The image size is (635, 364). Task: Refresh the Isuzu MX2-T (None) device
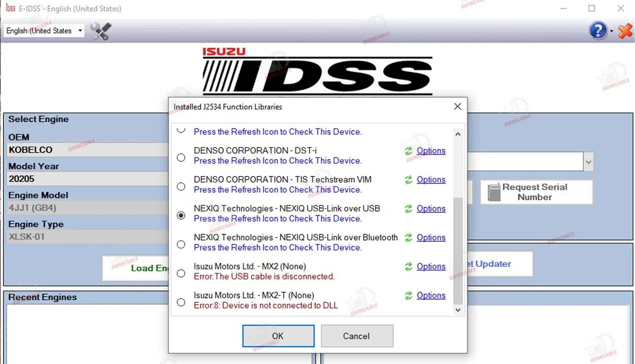click(x=408, y=296)
